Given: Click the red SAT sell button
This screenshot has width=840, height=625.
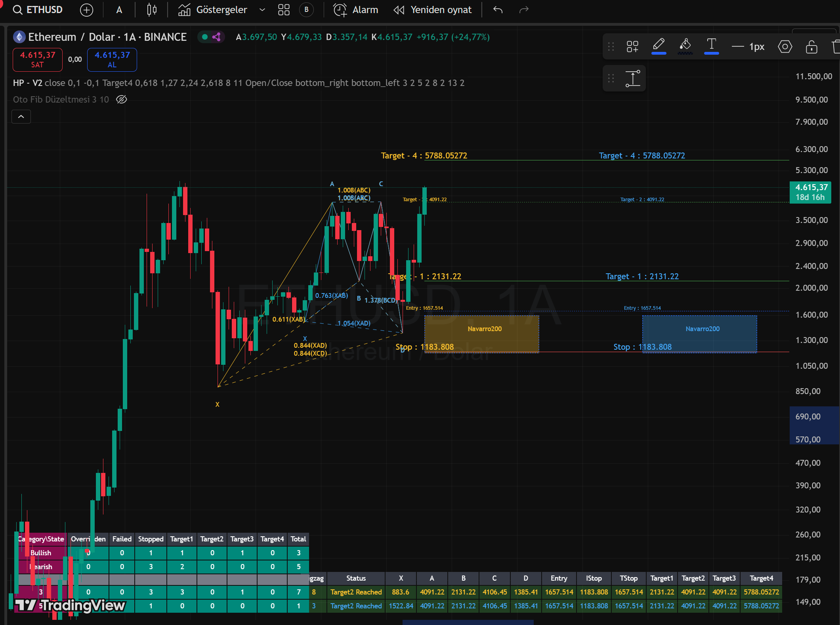Looking at the screenshot, I should 37,59.
